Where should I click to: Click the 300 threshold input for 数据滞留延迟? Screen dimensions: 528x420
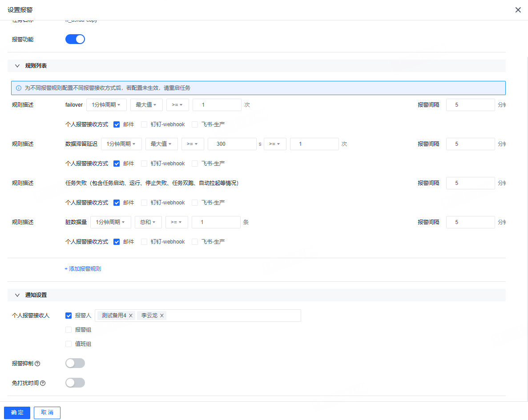(232, 144)
